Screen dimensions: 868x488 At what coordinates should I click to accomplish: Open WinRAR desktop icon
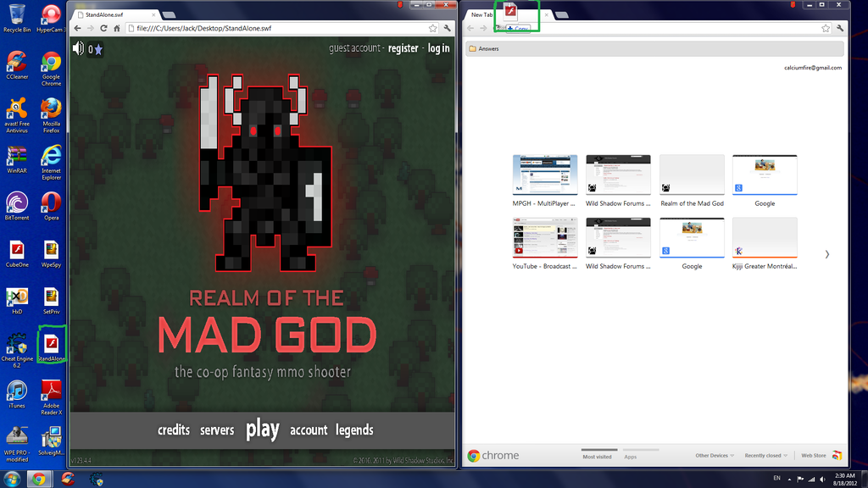(17, 159)
